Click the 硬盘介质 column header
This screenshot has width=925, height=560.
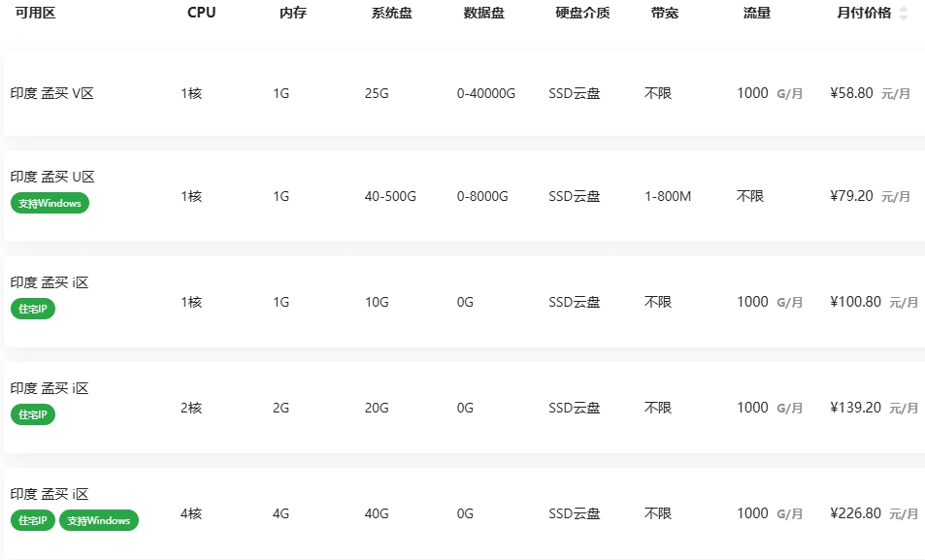click(x=582, y=14)
